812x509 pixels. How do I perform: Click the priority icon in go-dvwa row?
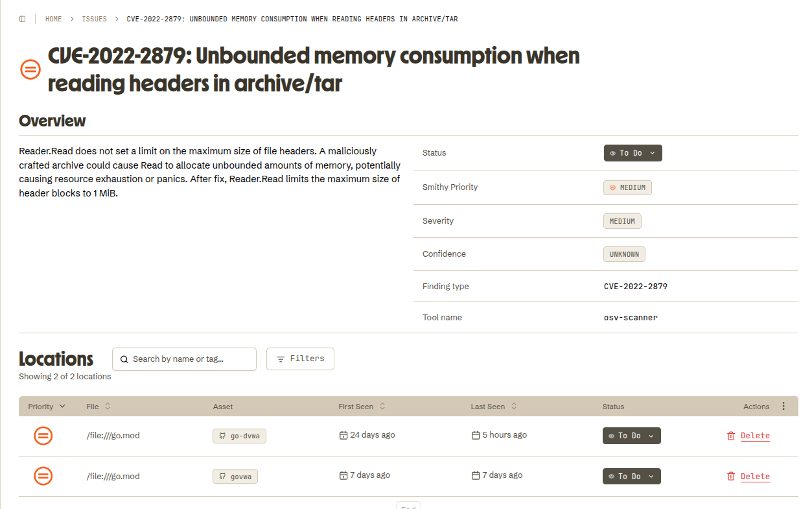click(43, 436)
